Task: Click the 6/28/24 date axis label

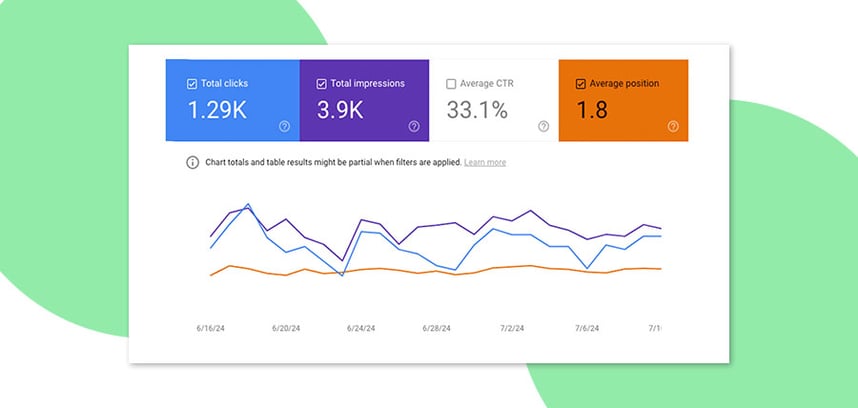Action: (437, 329)
